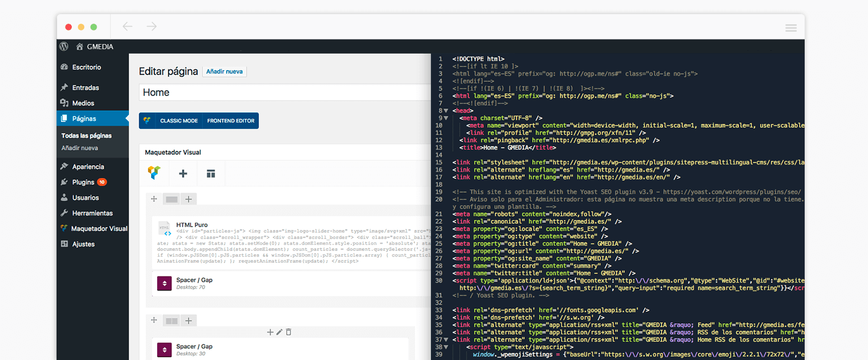Select the Spacer / Gap icon for Desktop: 30
The image size is (868, 360).
click(165, 350)
